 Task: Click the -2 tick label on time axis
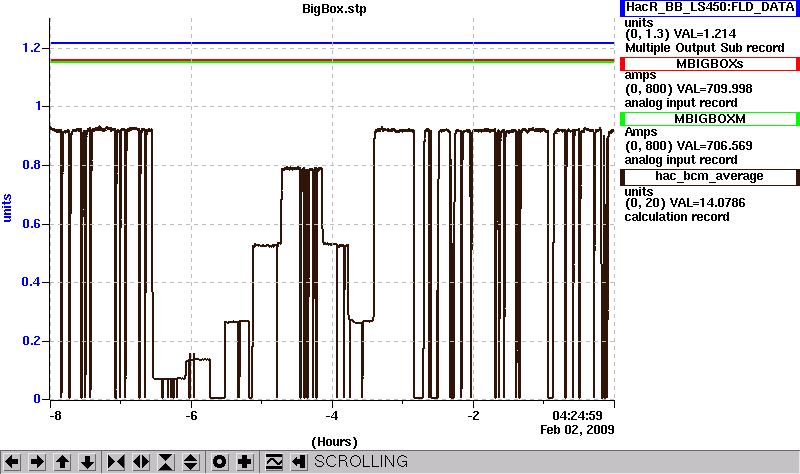[x=473, y=415]
